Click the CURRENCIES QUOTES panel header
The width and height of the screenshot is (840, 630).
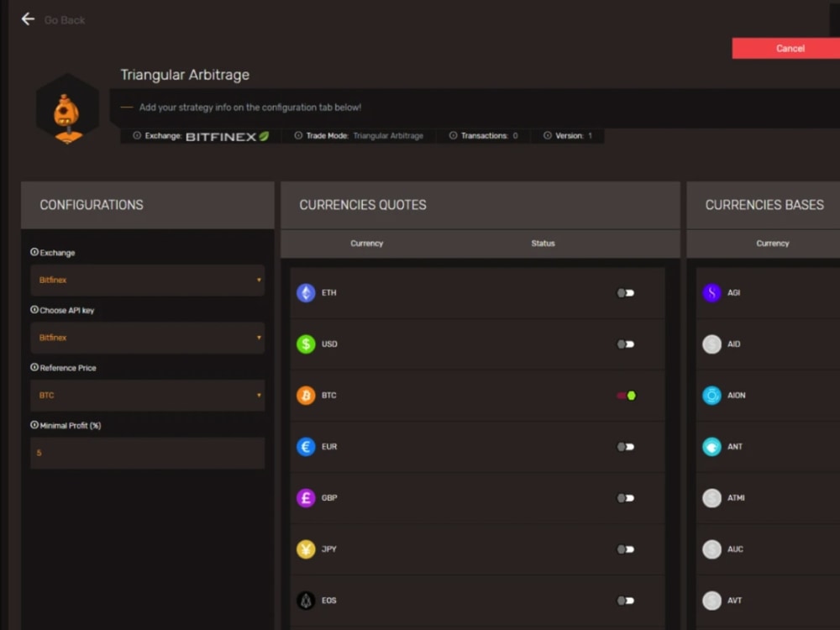point(480,205)
